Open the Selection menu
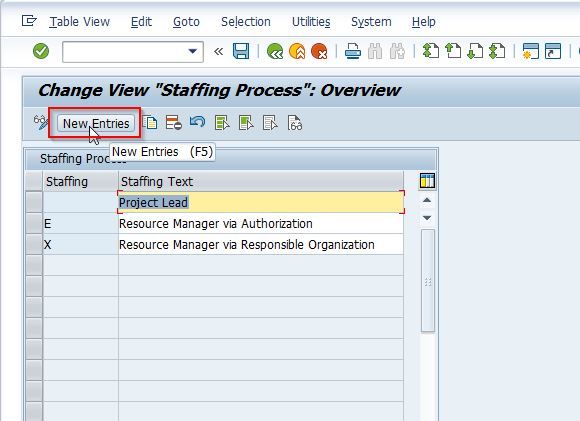 (x=246, y=21)
